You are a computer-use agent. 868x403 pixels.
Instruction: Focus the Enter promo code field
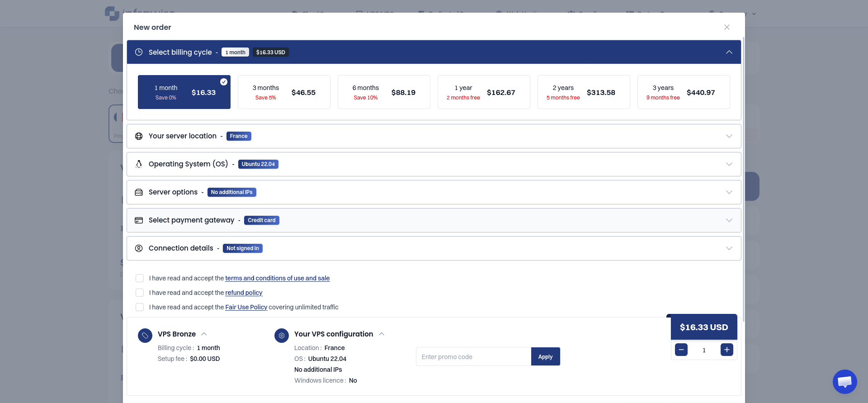(x=473, y=356)
